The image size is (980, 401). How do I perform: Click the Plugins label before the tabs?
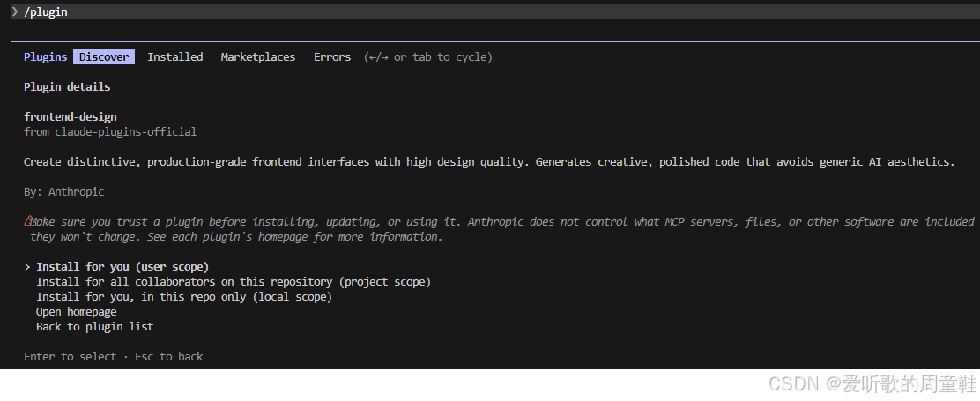coord(45,56)
